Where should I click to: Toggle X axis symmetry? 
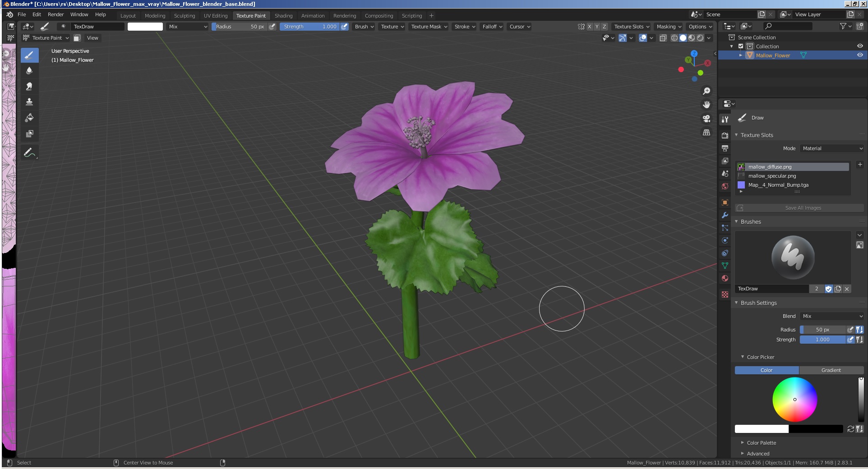[x=589, y=27]
